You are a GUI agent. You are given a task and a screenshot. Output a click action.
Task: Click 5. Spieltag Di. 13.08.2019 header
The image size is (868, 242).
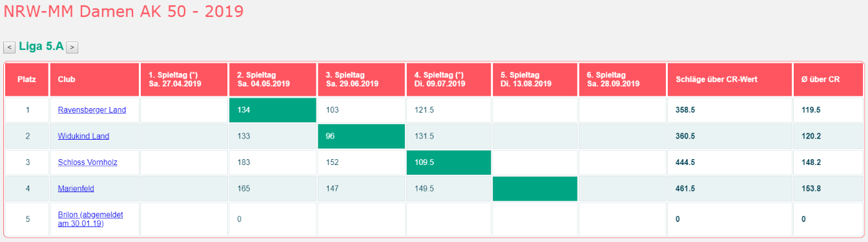pos(535,80)
